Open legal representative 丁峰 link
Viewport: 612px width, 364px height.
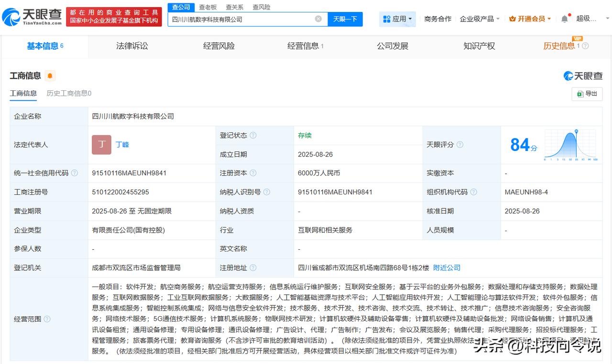click(x=122, y=145)
